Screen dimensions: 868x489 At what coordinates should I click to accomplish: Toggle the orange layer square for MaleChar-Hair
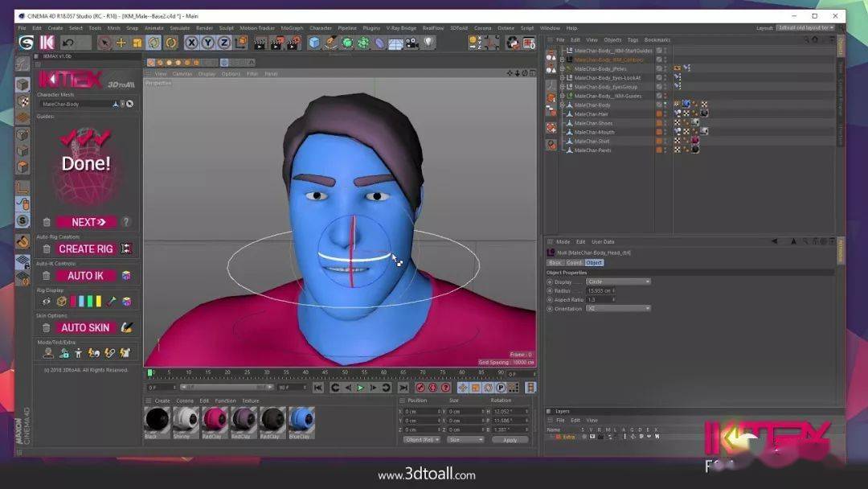(659, 114)
